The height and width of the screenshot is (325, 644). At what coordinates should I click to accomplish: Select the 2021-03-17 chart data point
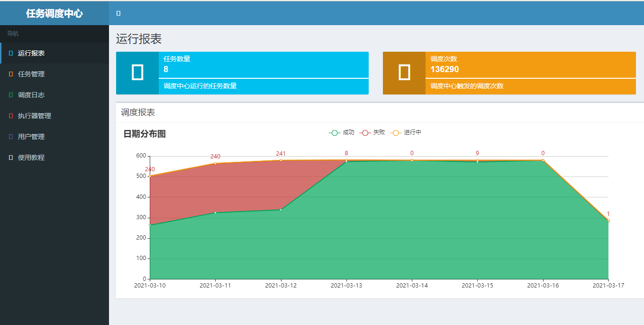pyautogui.click(x=608, y=221)
